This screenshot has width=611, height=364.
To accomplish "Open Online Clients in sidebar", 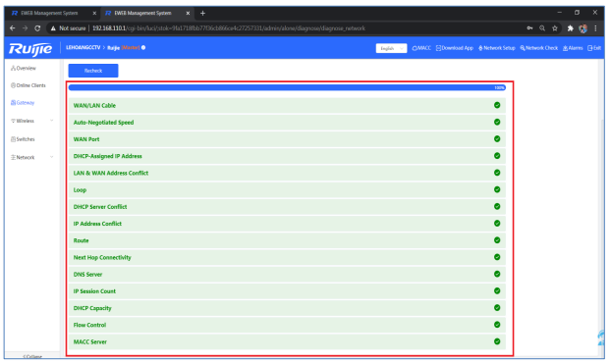I will 28,85.
